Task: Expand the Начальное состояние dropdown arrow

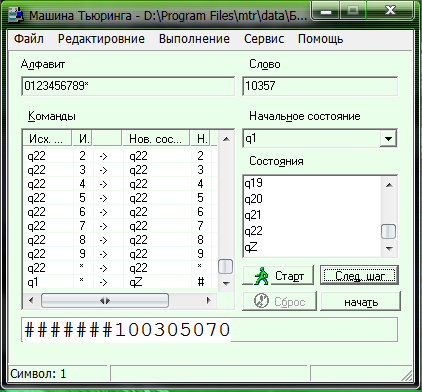Action: pos(388,138)
